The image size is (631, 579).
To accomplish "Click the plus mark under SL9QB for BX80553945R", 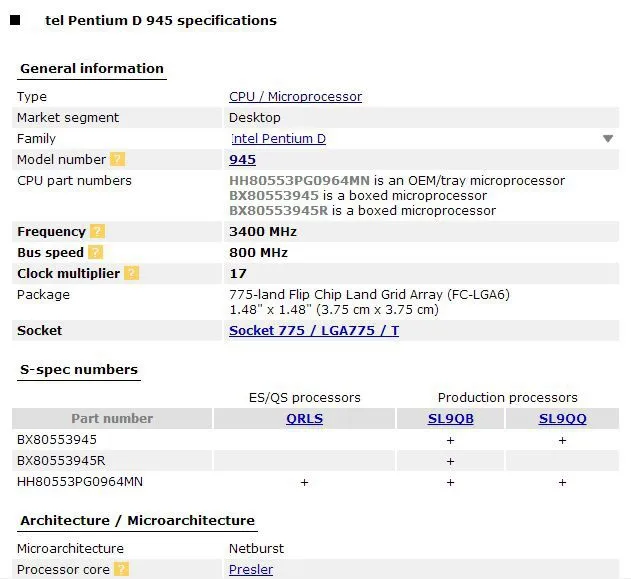I will [x=450, y=461].
